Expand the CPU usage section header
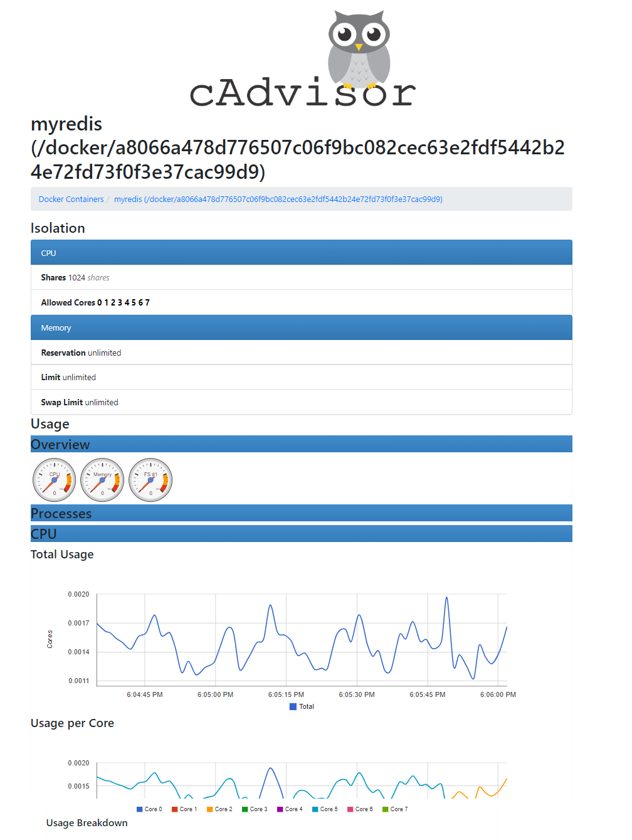The height and width of the screenshot is (840, 632). pos(301,534)
